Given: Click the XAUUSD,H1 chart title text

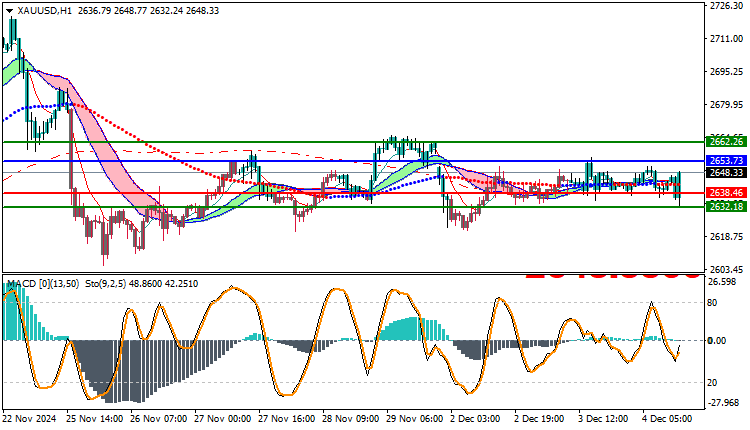Looking at the screenshot, I should 44,11.
